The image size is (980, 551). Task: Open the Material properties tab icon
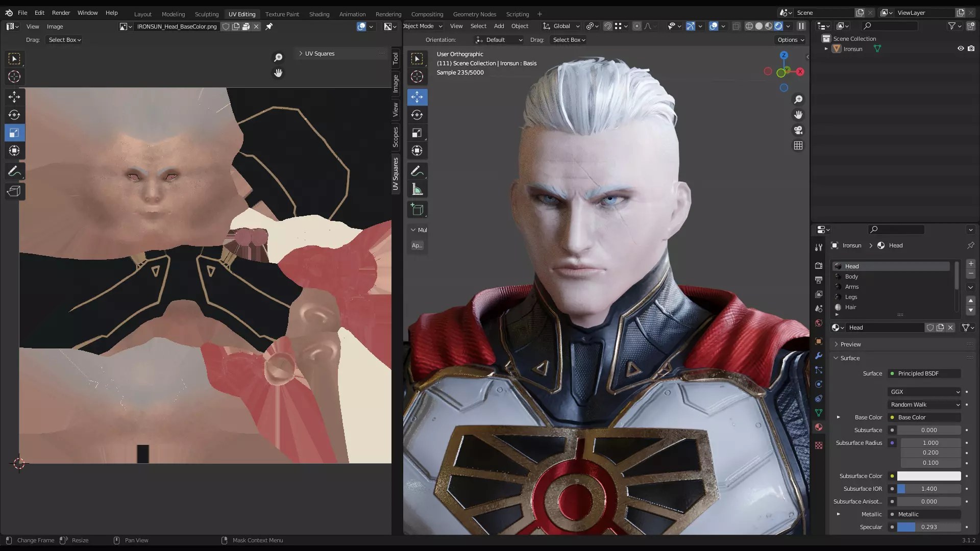click(819, 427)
